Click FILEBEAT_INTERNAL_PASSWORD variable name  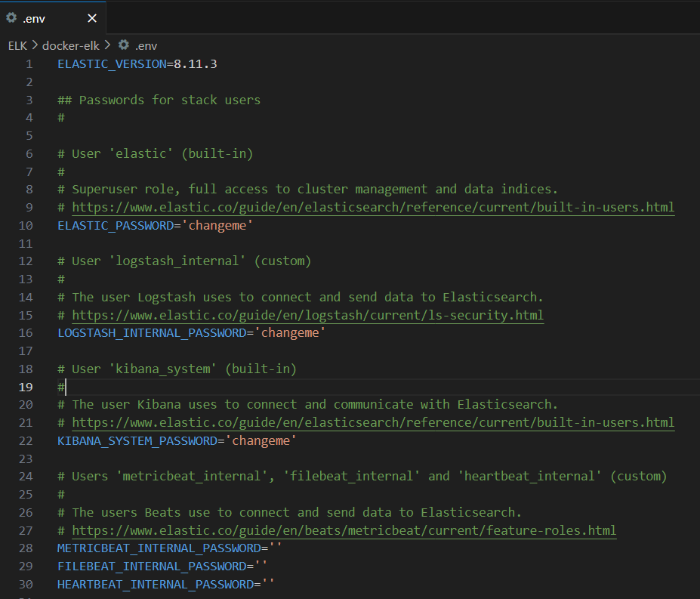pyautogui.click(x=152, y=567)
